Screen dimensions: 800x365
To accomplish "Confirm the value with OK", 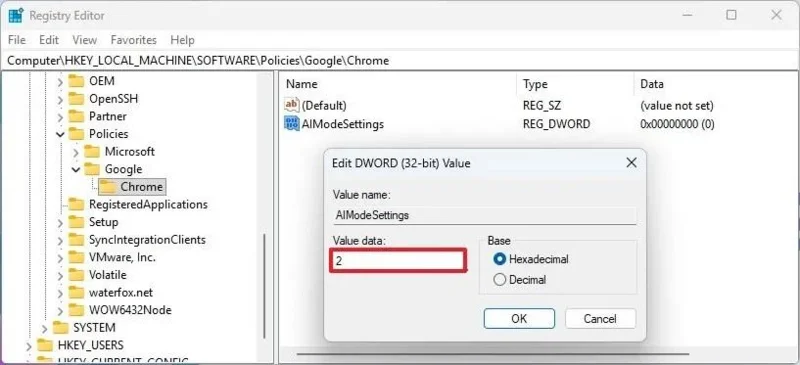I will (519, 319).
